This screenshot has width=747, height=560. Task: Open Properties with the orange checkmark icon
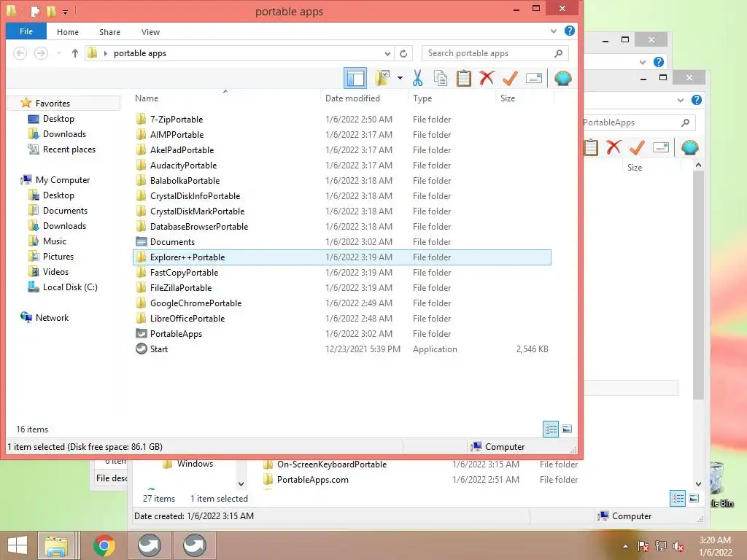pyautogui.click(x=510, y=78)
